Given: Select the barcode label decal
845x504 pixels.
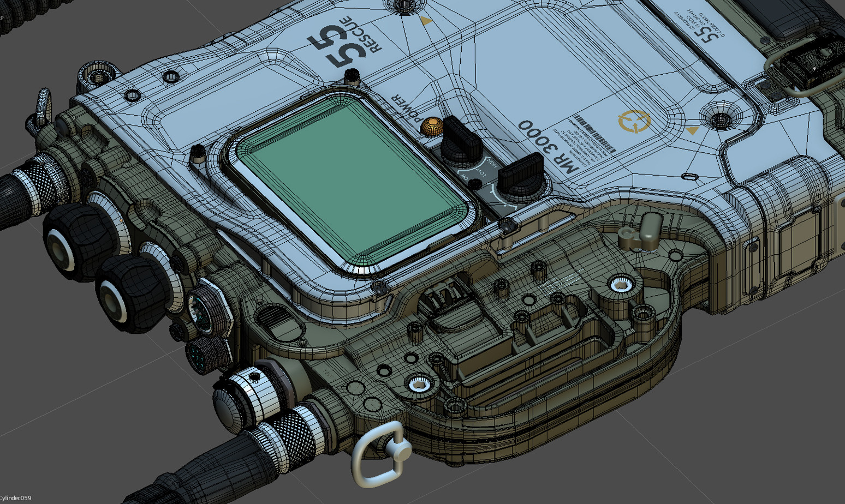Looking at the screenshot, I should click(x=592, y=134).
